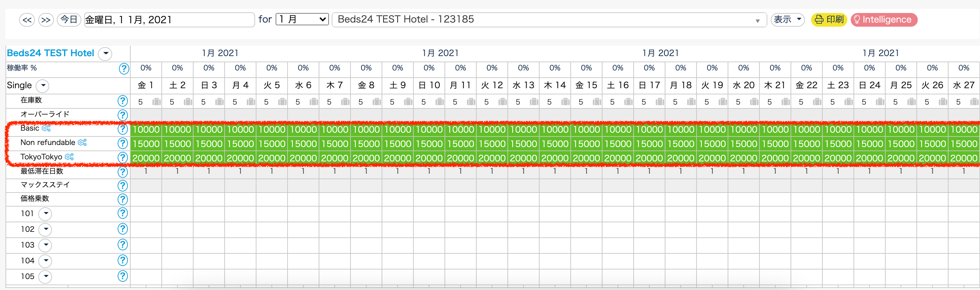Click help icon for 最低滞在日数 row
The image size is (980, 290).
(x=122, y=172)
